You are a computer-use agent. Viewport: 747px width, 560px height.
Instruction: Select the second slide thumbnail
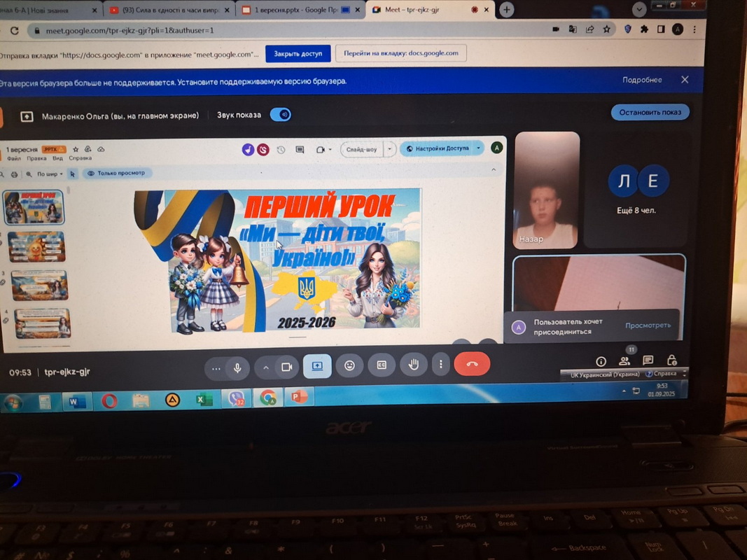click(36, 246)
